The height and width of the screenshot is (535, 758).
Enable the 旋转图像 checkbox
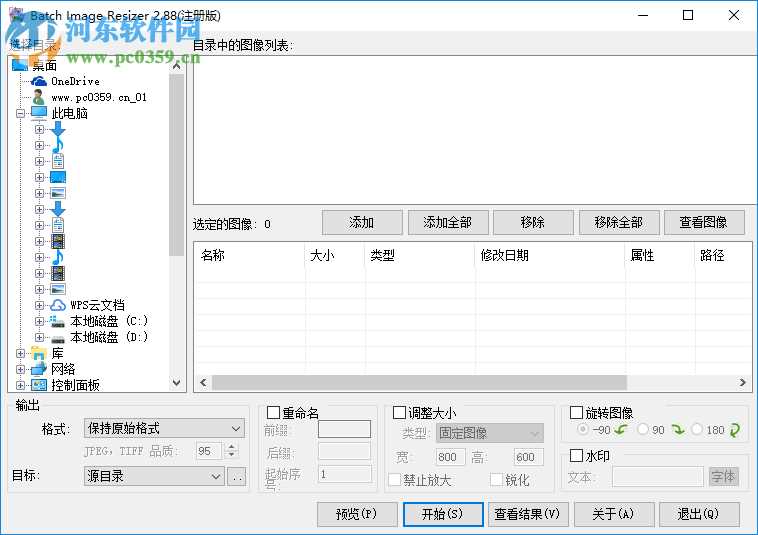(576, 413)
